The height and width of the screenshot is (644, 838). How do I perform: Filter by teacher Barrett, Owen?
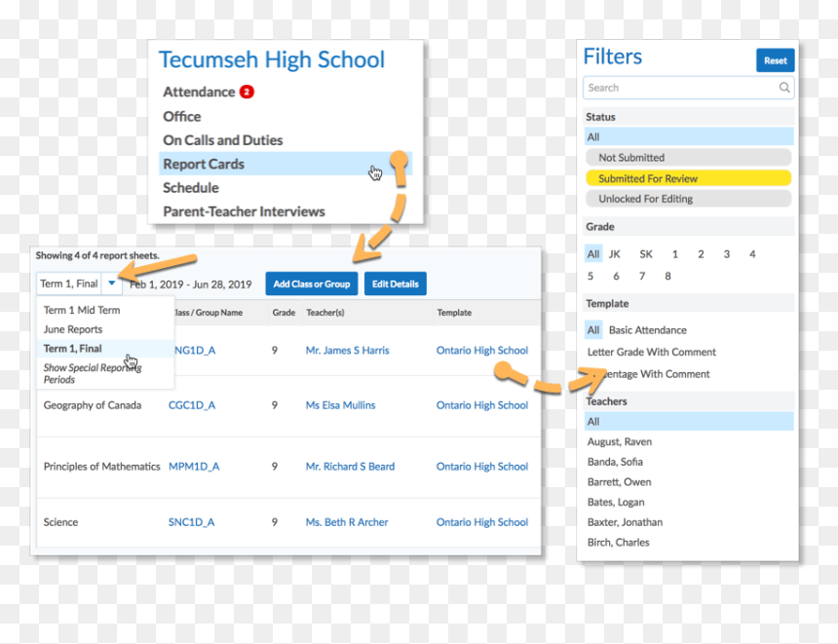[x=619, y=482]
